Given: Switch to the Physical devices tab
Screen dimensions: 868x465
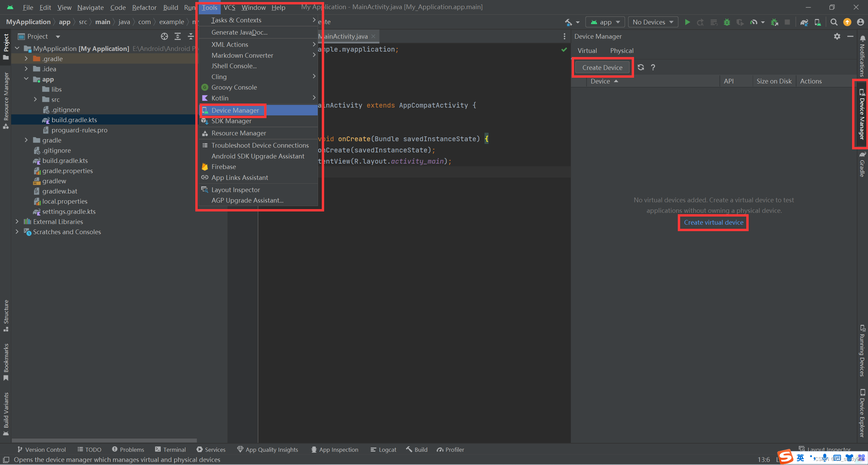Looking at the screenshot, I should (x=622, y=51).
